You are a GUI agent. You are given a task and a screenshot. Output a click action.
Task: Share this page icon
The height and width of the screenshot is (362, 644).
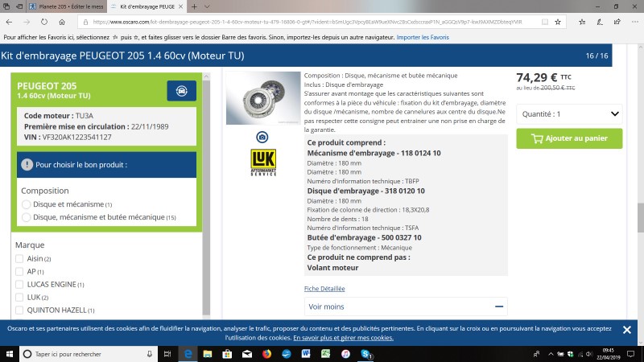pos(617,22)
